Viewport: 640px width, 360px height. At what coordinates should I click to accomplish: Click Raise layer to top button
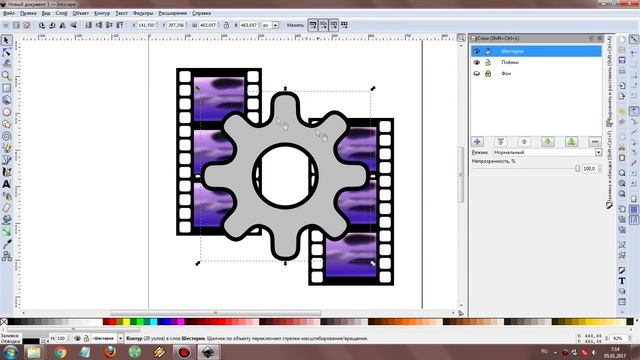click(501, 142)
